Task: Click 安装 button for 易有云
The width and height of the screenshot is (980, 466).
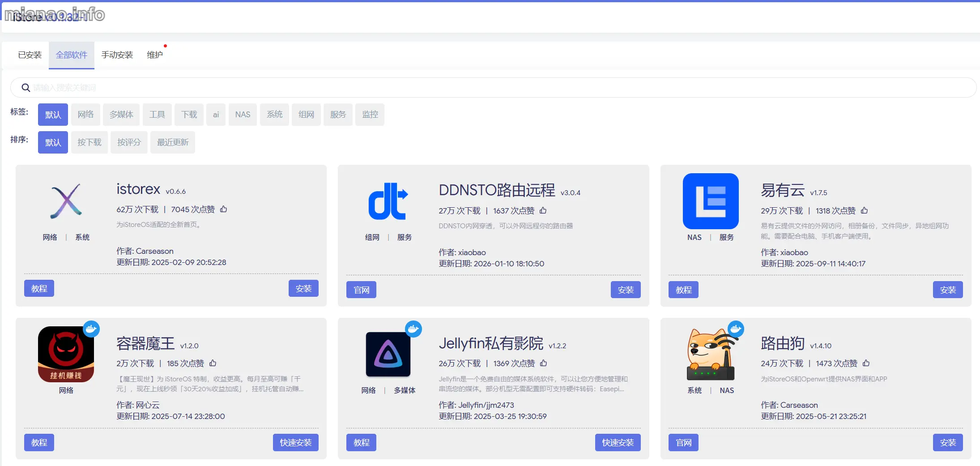Action: (948, 289)
